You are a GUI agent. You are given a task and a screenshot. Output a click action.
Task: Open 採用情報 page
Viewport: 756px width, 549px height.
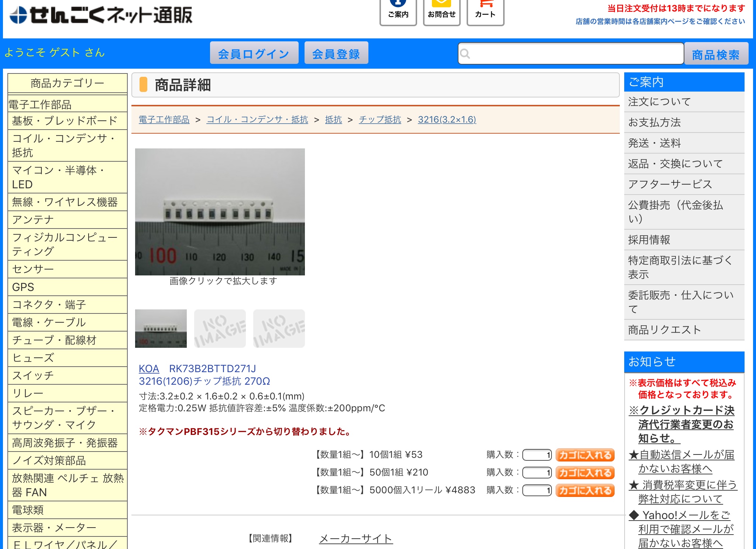(x=684, y=240)
